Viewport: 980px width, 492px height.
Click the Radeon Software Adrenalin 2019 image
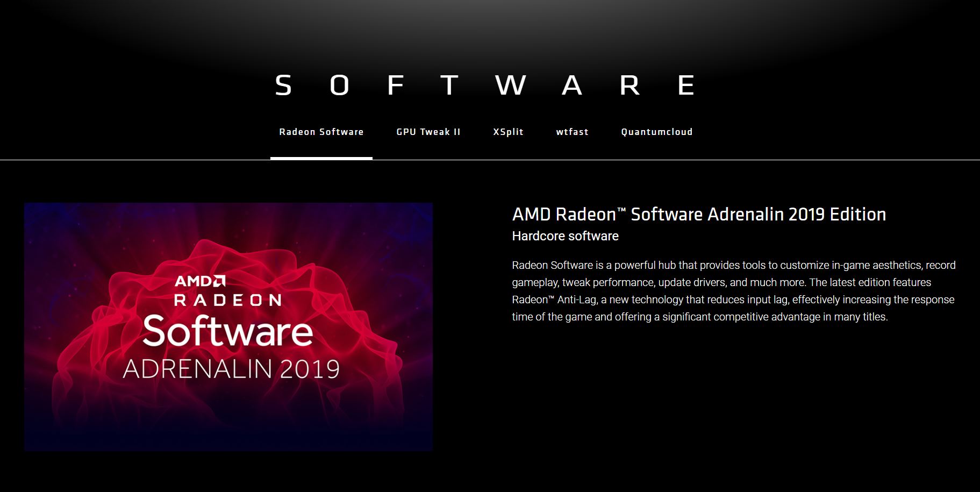tap(228, 327)
